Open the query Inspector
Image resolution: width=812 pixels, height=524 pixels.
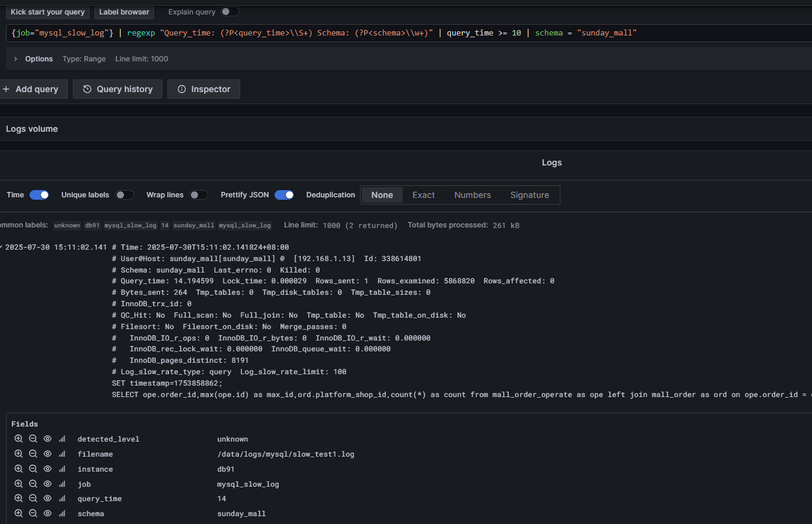point(203,89)
